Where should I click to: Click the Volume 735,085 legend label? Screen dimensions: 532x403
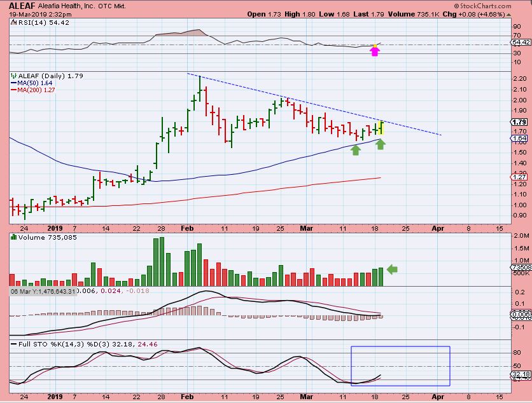pyautogui.click(x=48, y=237)
